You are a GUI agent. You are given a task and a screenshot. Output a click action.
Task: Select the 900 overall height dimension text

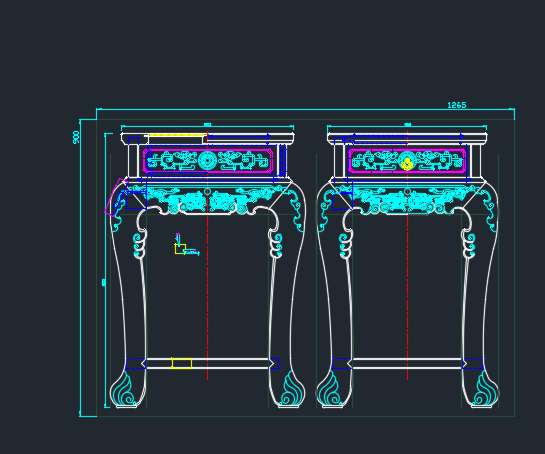76,137
